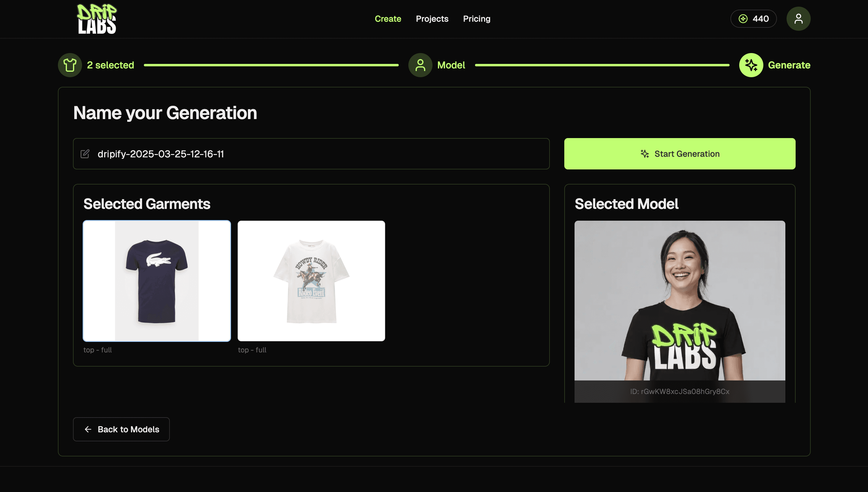Click the selected model photo
This screenshot has height=492, width=868.
(680, 300)
